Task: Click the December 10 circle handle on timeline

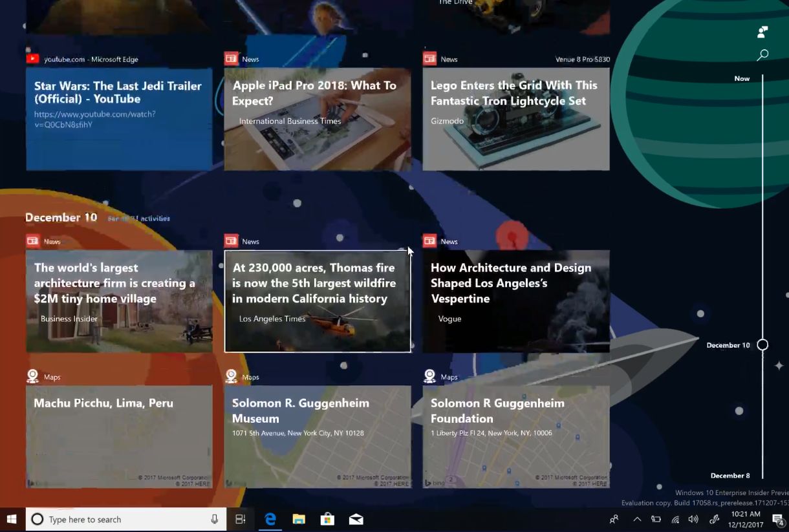Action: click(762, 345)
